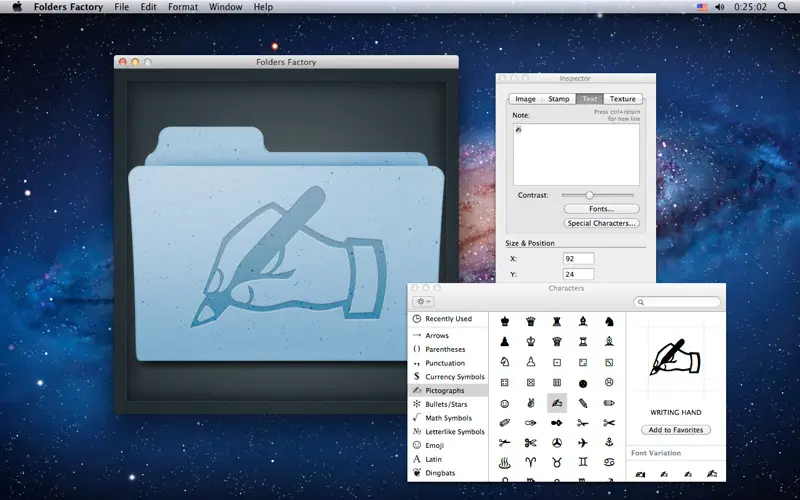
Task: Open Spotlight search in menu bar
Action: pos(782,7)
